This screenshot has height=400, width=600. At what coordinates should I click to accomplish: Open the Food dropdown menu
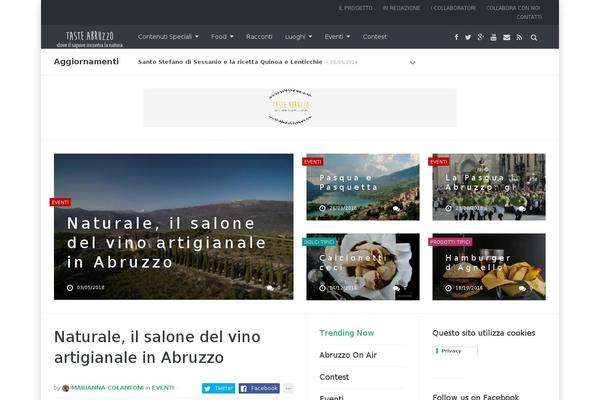pos(222,37)
